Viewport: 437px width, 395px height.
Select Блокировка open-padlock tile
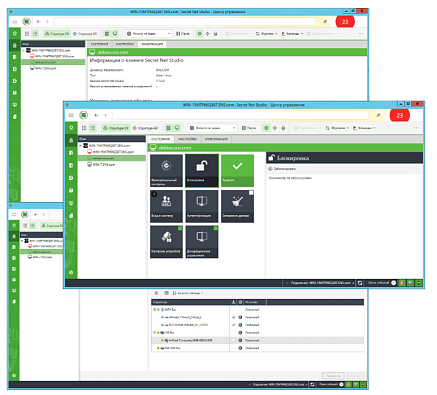pos(202,170)
